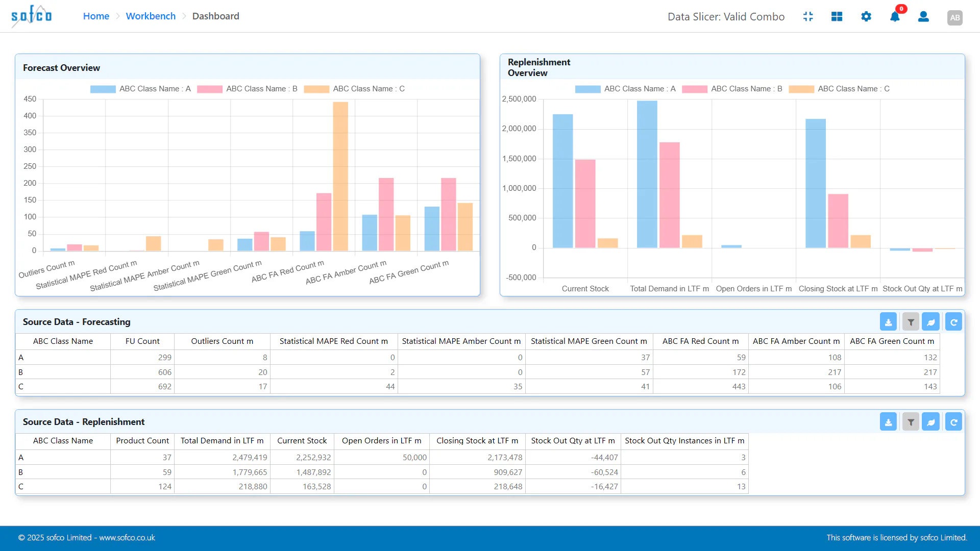Clear filters on Forecasting table (eraser icon)
Screen dimensions: 980x551
931,322
